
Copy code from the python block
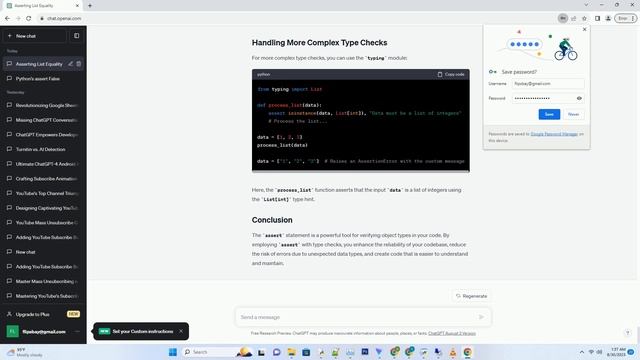tap(451, 74)
